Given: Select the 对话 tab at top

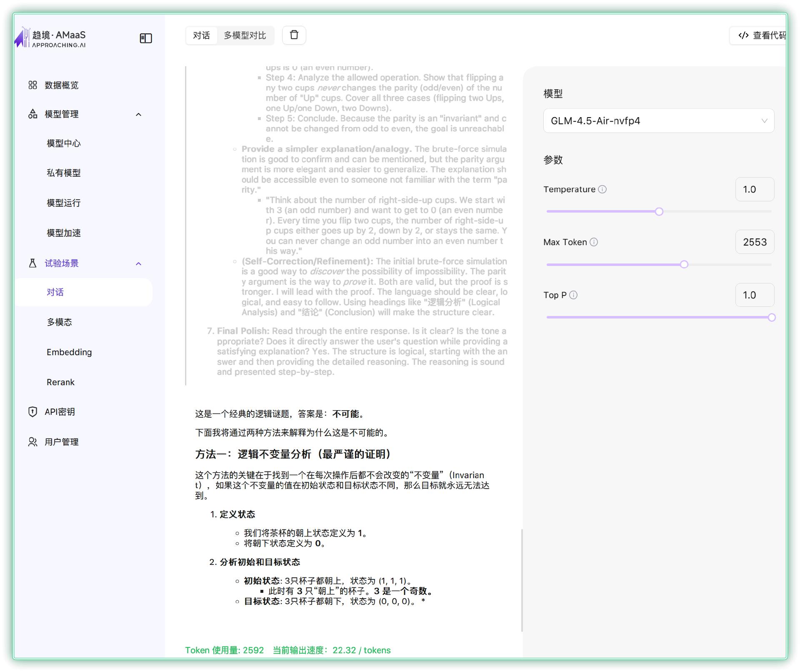Looking at the screenshot, I should (201, 35).
